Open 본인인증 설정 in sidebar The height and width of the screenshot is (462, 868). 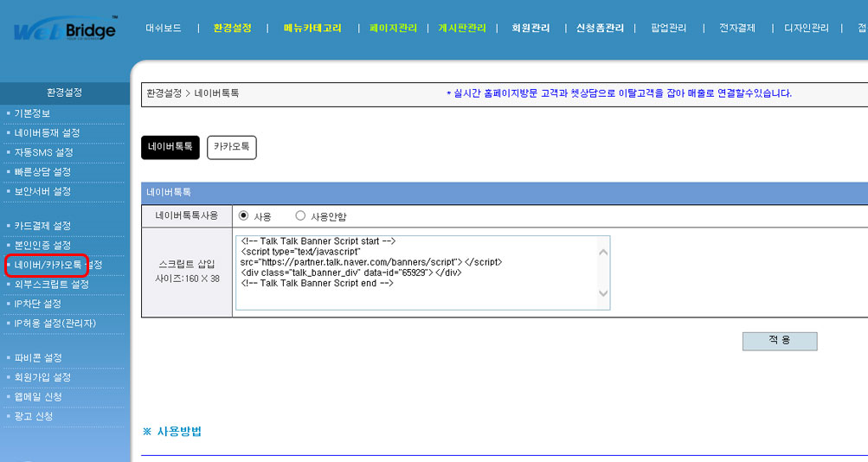(x=42, y=245)
